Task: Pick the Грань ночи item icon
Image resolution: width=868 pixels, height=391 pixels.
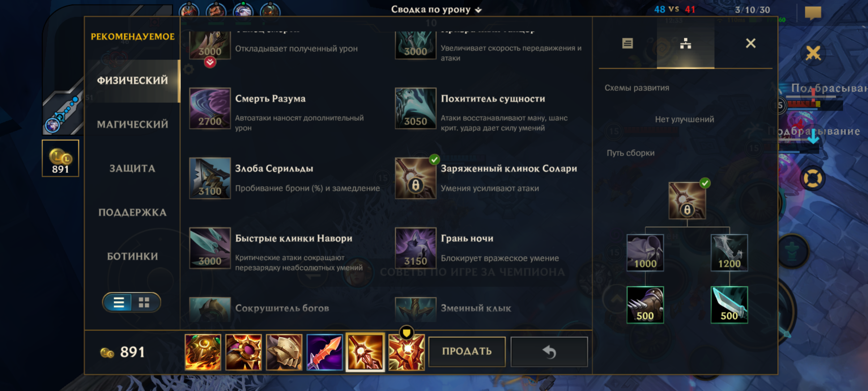Action: coord(415,248)
